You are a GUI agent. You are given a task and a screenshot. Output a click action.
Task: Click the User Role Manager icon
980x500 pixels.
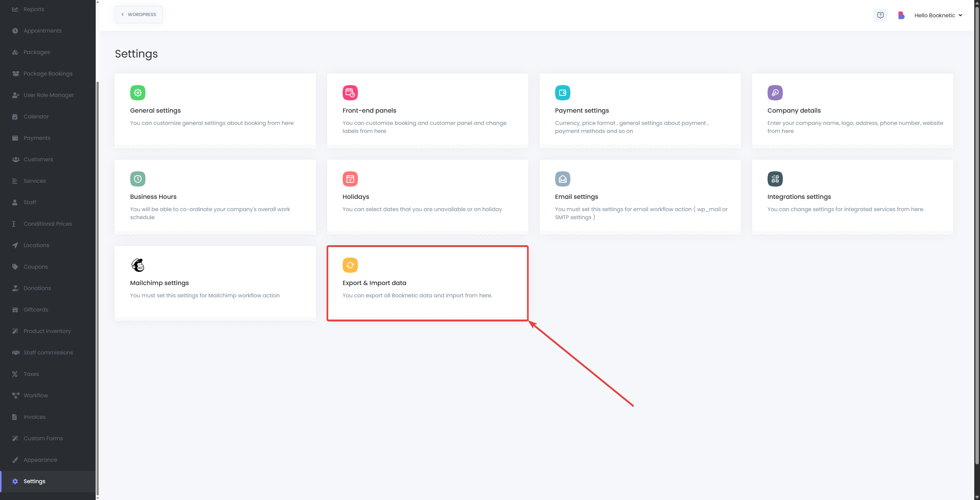pos(15,95)
